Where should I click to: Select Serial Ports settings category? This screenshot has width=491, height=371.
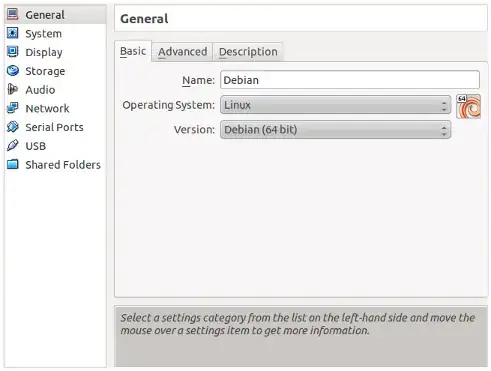(55, 127)
